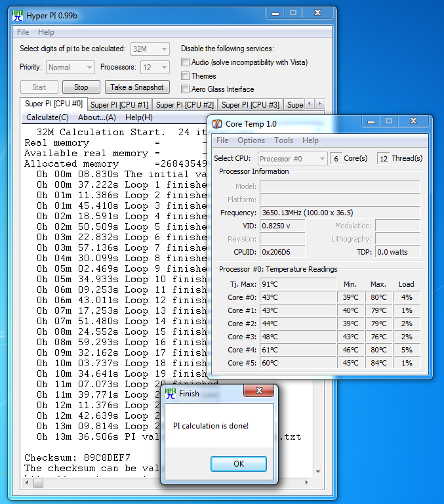The image size is (444, 504).
Task: Open Help(H) menu in Super PI
Action: click(139, 117)
